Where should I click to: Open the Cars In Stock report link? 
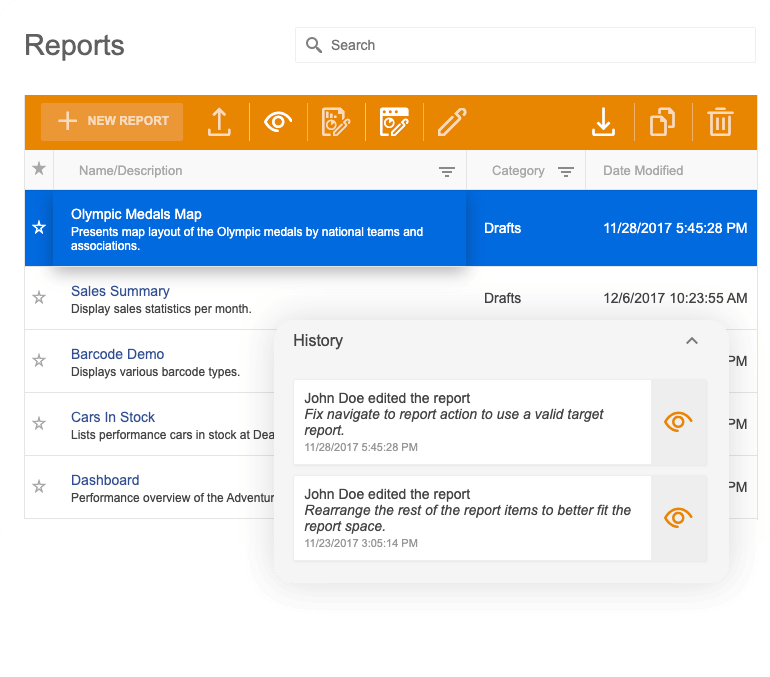coord(113,417)
